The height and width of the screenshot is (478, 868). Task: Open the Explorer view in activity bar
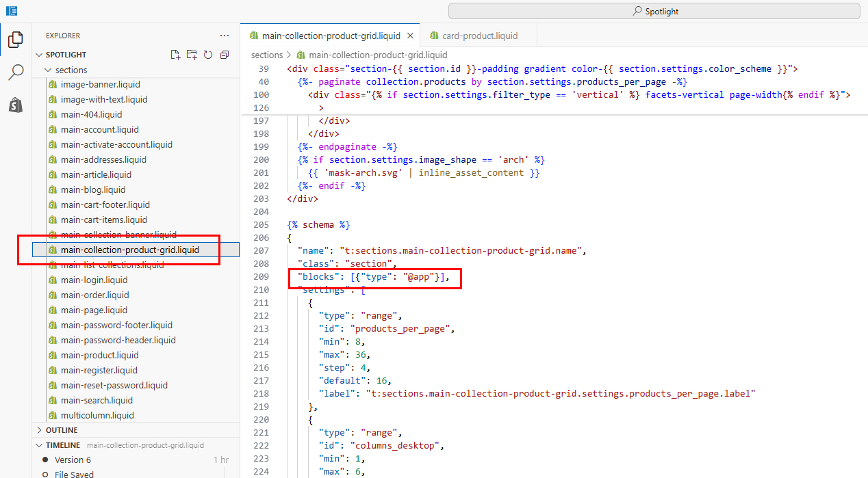(15, 40)
